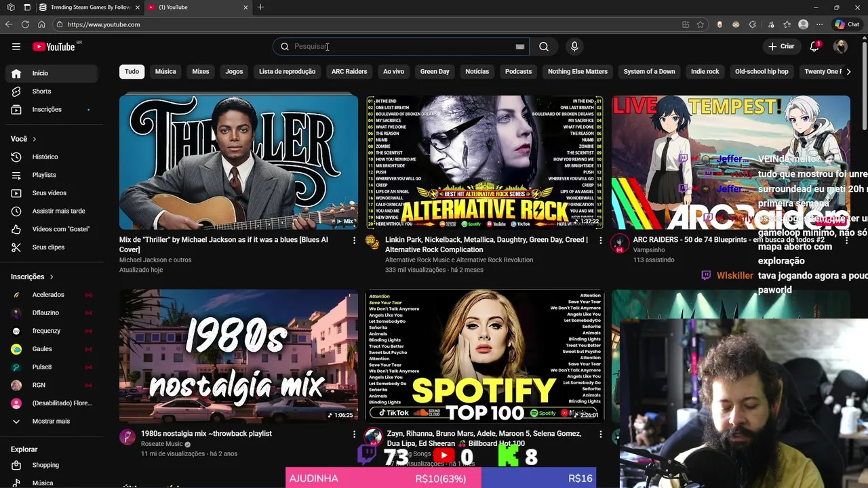Viewport: 868px width, 488px height.
Task: Select the System of a Down chip
Action: point(649,72)
